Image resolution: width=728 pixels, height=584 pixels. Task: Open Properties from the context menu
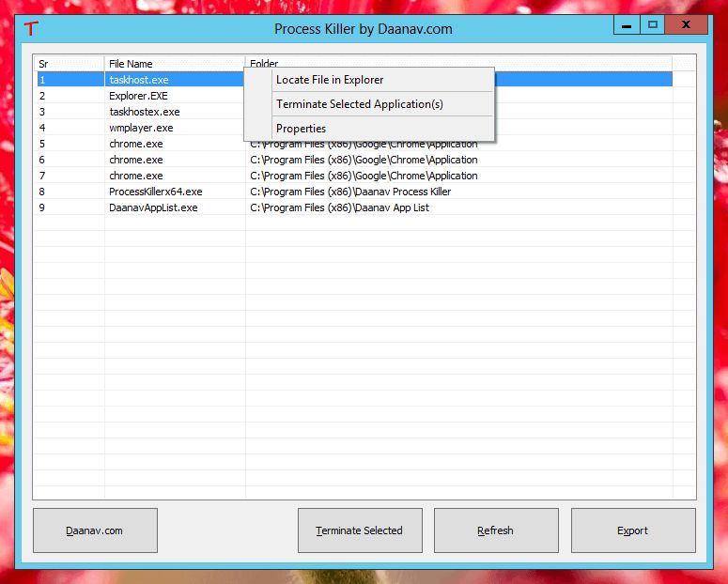[x=301, y=129]
